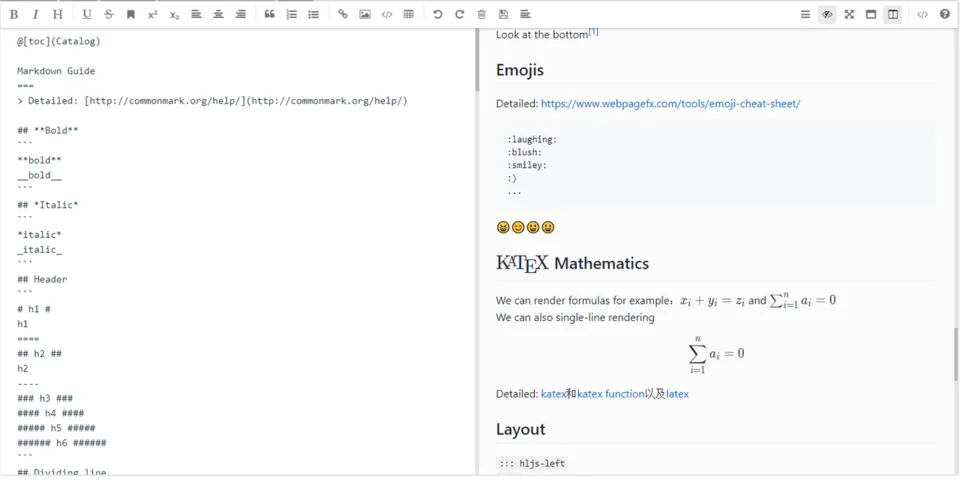The height and width of the screenshot is (480, 960).
Task: Open the heading level dropdown (H icon)
Action: (58, 15)
